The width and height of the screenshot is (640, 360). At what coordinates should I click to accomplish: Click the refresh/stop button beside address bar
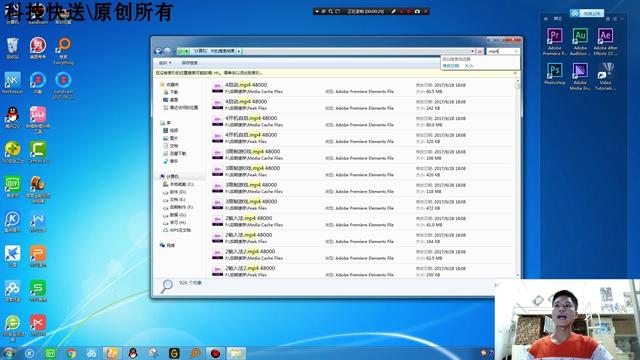(480, 51)
